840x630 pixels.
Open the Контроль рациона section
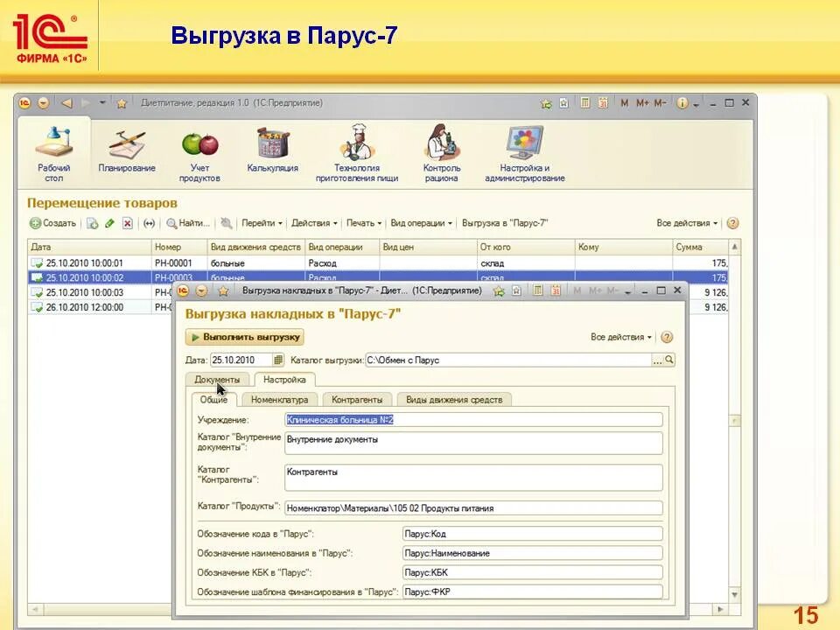pos(441,154)
